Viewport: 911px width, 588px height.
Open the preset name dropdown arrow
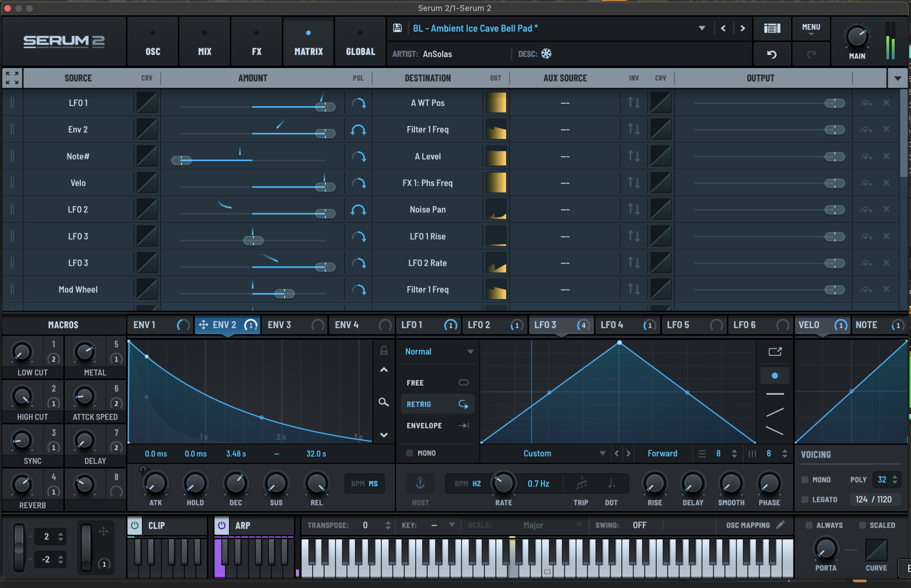702,28
